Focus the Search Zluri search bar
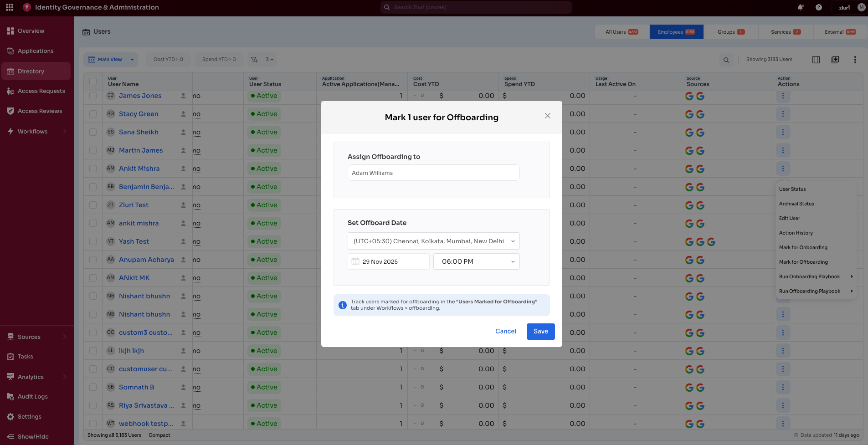Image resolution: width=868 pixels, height=445 pixels. (x=476, y=7)
